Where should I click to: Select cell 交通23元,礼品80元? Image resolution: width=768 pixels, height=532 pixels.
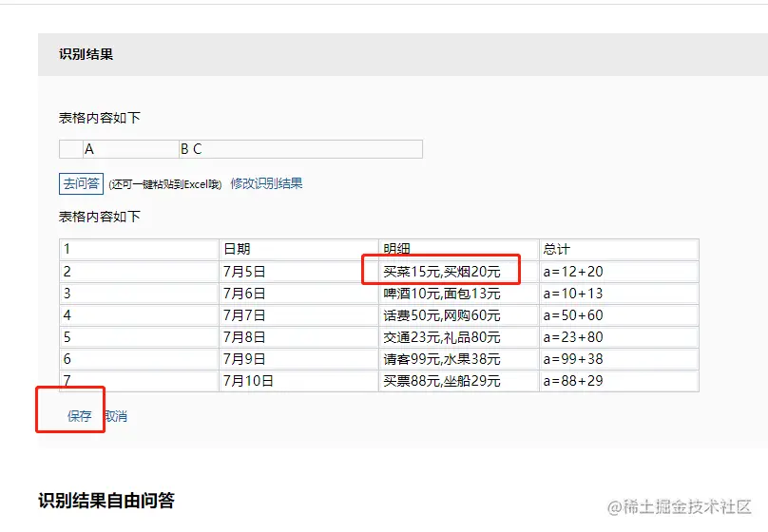[458, 337]
